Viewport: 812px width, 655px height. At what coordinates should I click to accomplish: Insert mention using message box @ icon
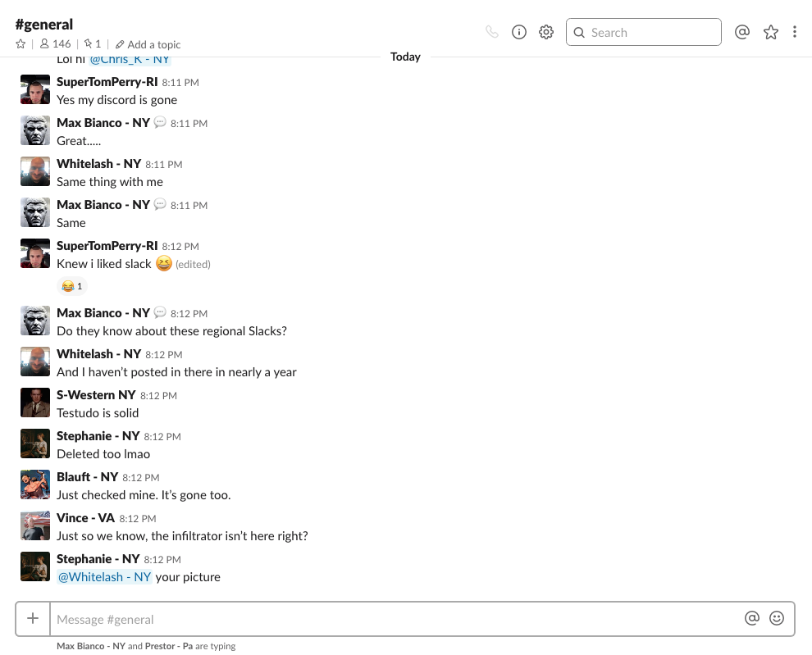point(751,619)
